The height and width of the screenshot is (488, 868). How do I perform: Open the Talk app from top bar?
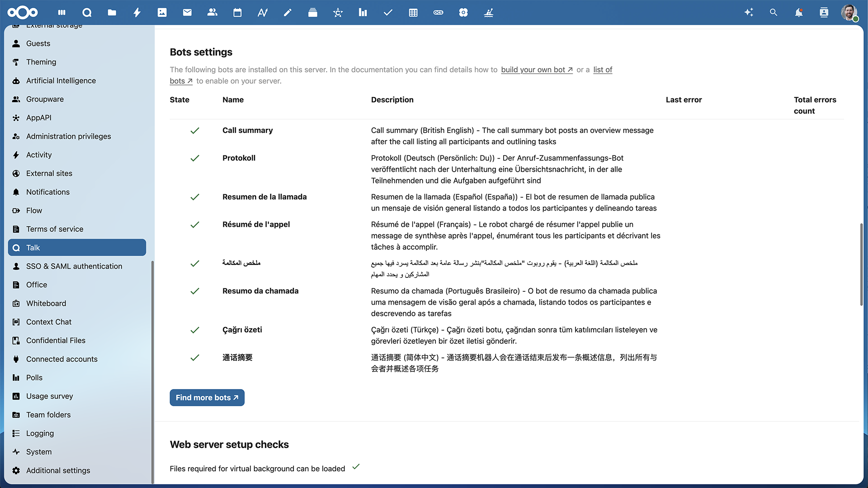tap(87, 13)
